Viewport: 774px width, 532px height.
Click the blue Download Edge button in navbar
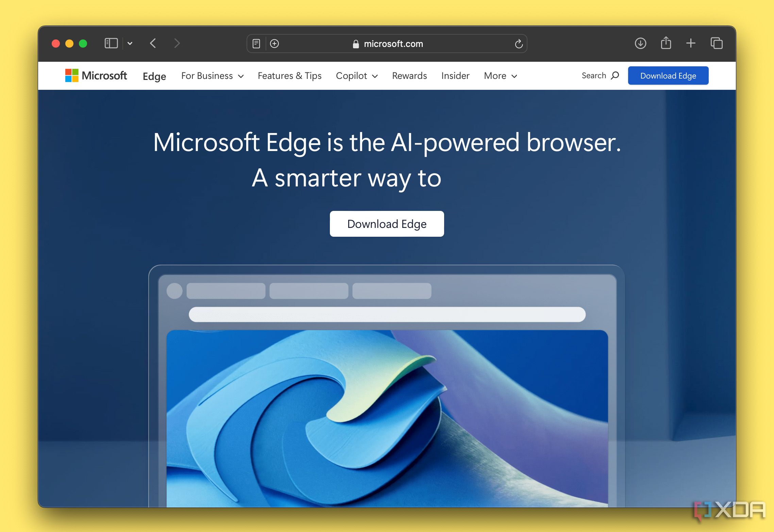click(669, 76)
